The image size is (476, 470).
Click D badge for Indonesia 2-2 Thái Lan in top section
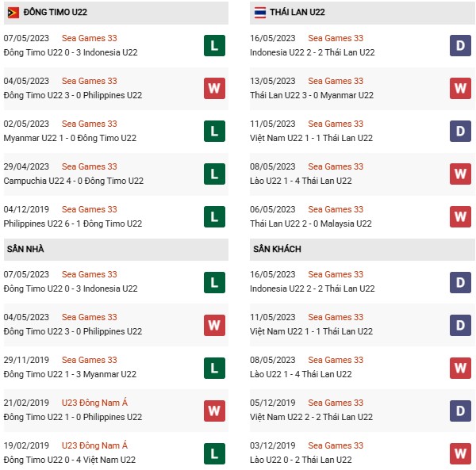(x=460, y=45)
